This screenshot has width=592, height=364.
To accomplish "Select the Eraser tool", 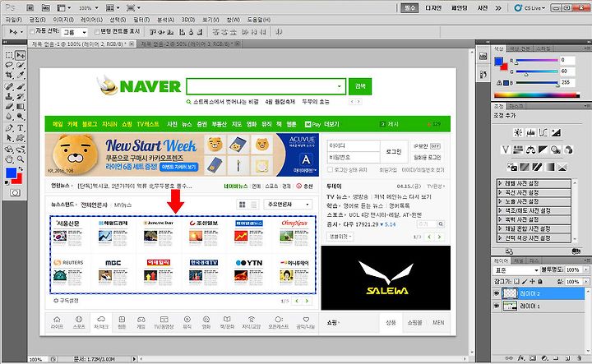I will 9,106.
